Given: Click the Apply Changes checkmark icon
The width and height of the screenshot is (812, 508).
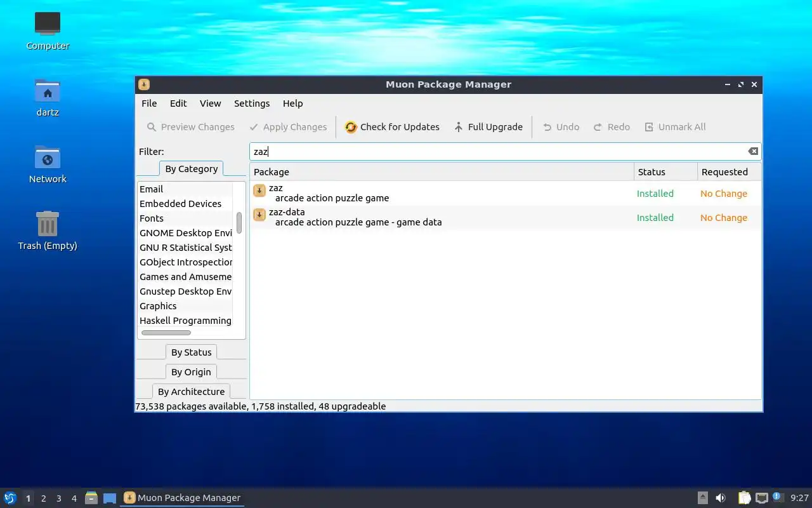Looking at the screenshot, I should (x=254, y=127).
